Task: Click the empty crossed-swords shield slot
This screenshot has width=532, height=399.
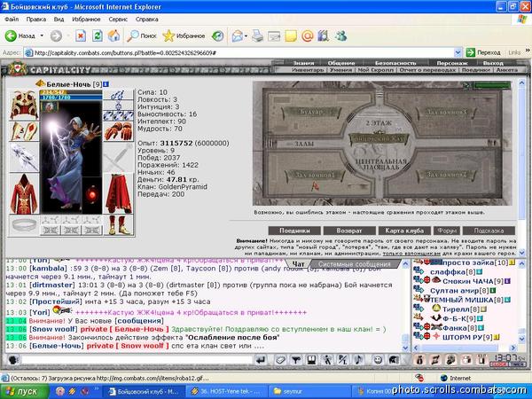Action: point(119,158)
